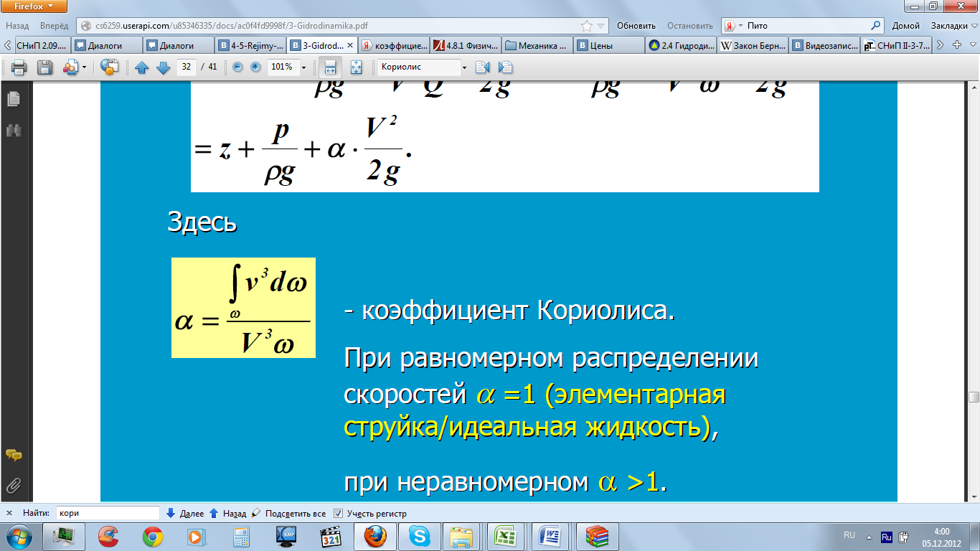Open comments panel in left sidebar
The image size is (980, 551).
tap(13, 455)
